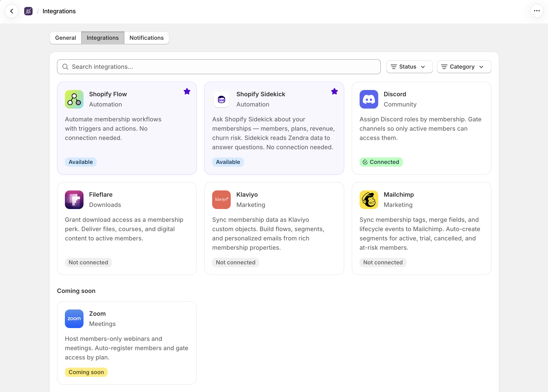Focus the Search integrations field
This screenshot has height=392, width=548.
pos(219,67)
